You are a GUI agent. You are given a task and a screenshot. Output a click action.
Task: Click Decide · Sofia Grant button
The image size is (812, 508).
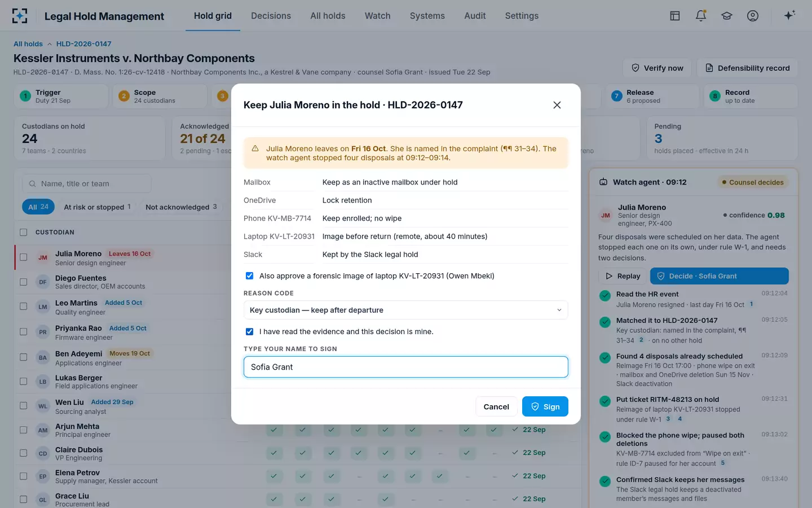click(719, 276)
